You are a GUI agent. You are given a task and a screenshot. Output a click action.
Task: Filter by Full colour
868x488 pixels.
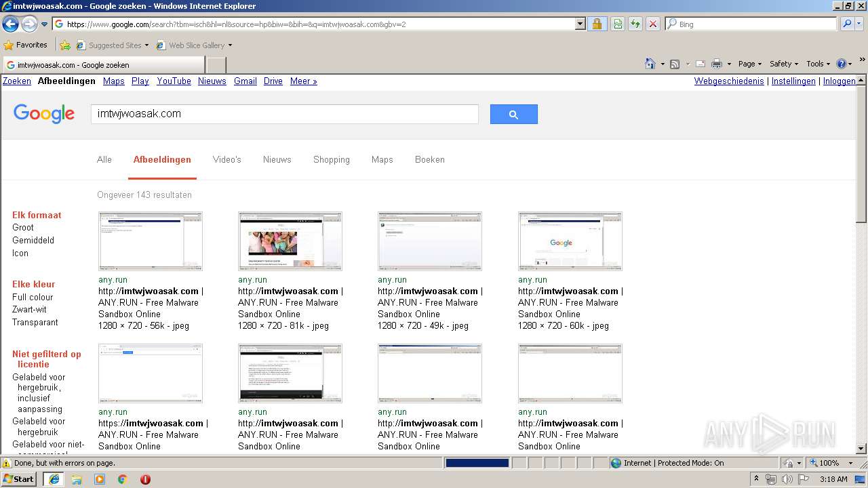(x=33, y=298)
